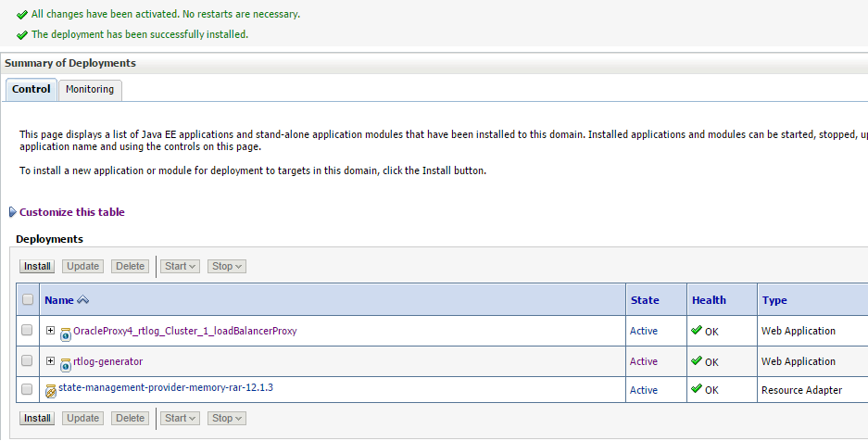Image resolution: width=868 pixels, height=441 pixels.
Task: Click the OracleProxy4 web application icon
Action: (x=66, y=334)
